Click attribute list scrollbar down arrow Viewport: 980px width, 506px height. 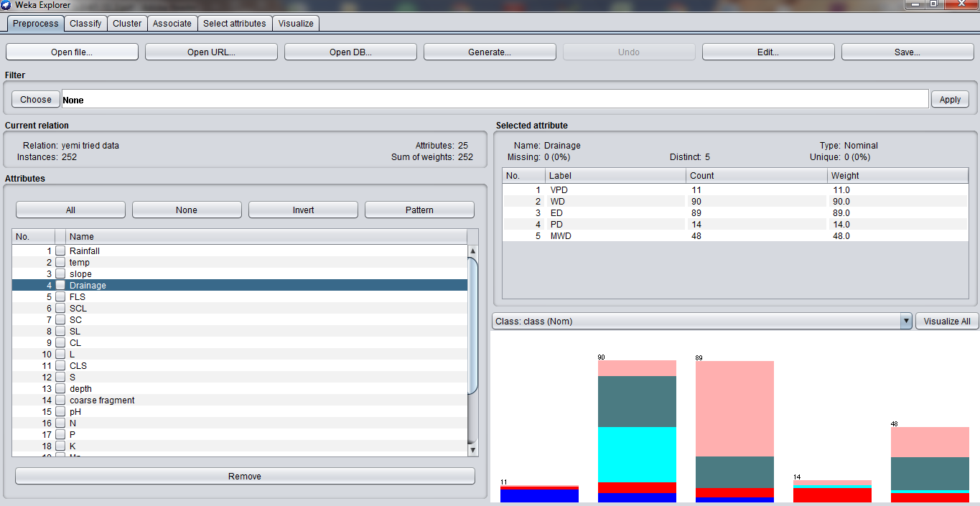[x=472, y=449]
